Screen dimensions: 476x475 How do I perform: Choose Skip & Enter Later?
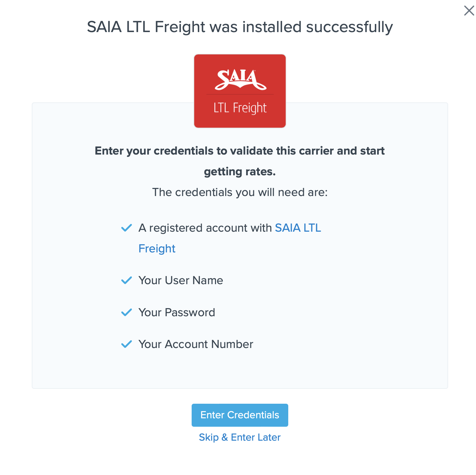(240, 437)
